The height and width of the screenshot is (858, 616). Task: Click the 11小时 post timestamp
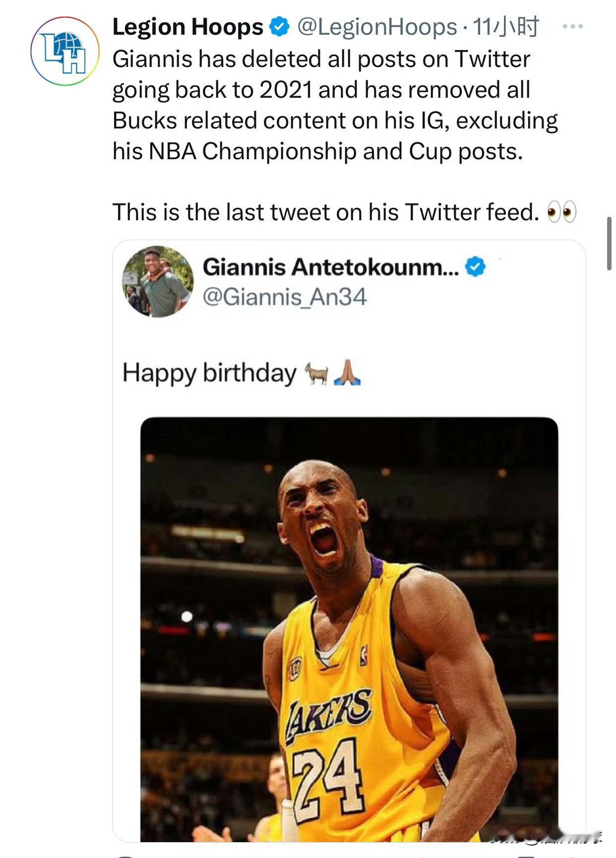tap(505, 27)
